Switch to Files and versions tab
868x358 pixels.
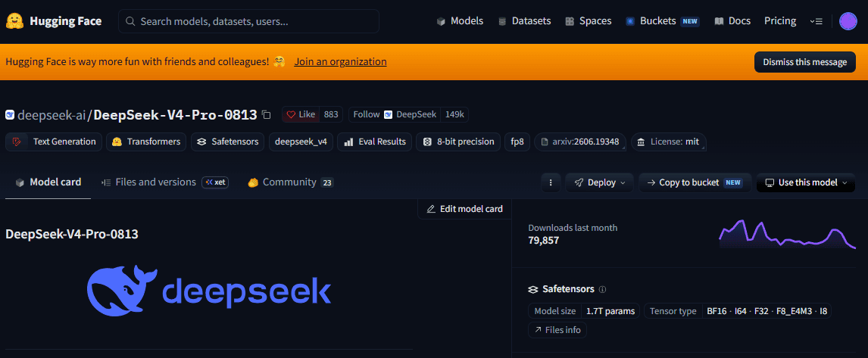[165, 182]
